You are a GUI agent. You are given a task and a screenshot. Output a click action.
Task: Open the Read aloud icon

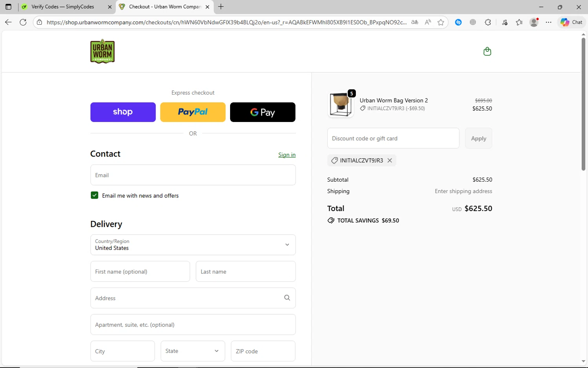[428, 22]
